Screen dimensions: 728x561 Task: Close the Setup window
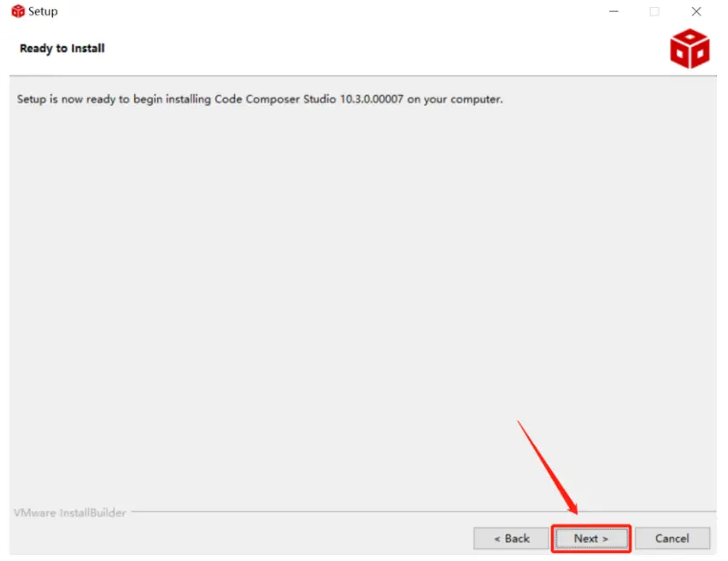(696, 12)
